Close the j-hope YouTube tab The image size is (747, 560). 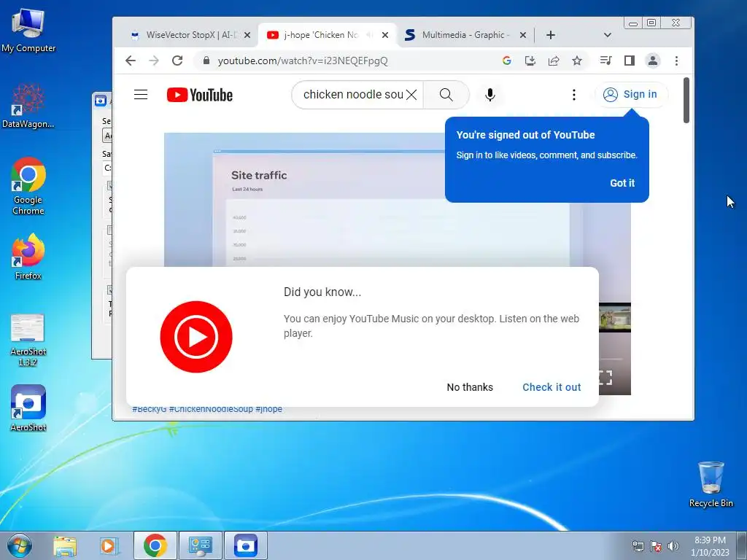coord(385,35)
